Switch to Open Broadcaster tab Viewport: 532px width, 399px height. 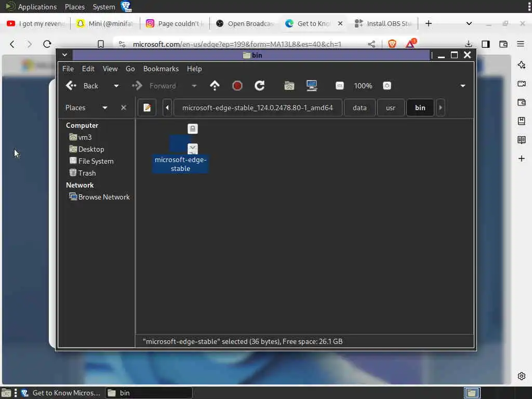pos(245,23)
